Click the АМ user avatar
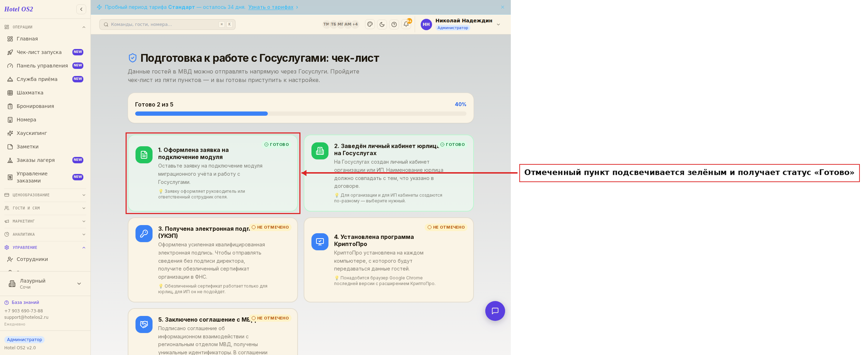The width and height of the screenshot is (868, 355). click(x=348, y=24)
